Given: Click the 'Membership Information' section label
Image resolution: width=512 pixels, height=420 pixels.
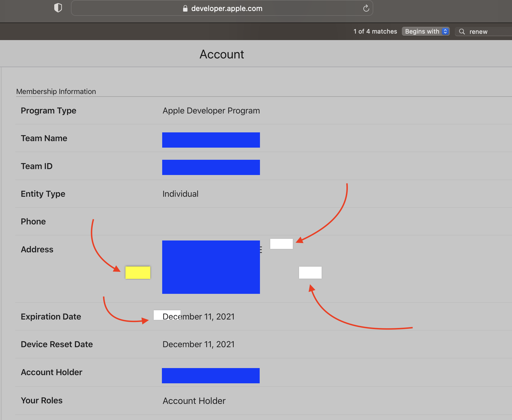Looking at the screenshot, I should coord(56,91).
